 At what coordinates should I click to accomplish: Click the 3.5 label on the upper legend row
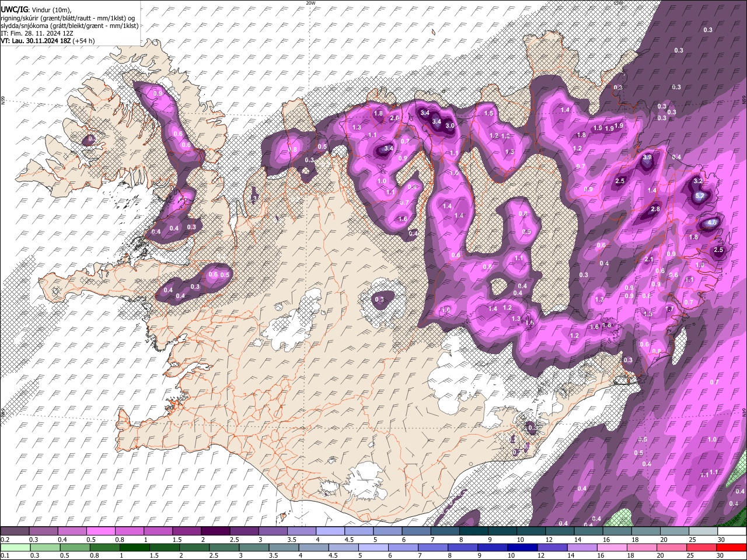point(291,540)
